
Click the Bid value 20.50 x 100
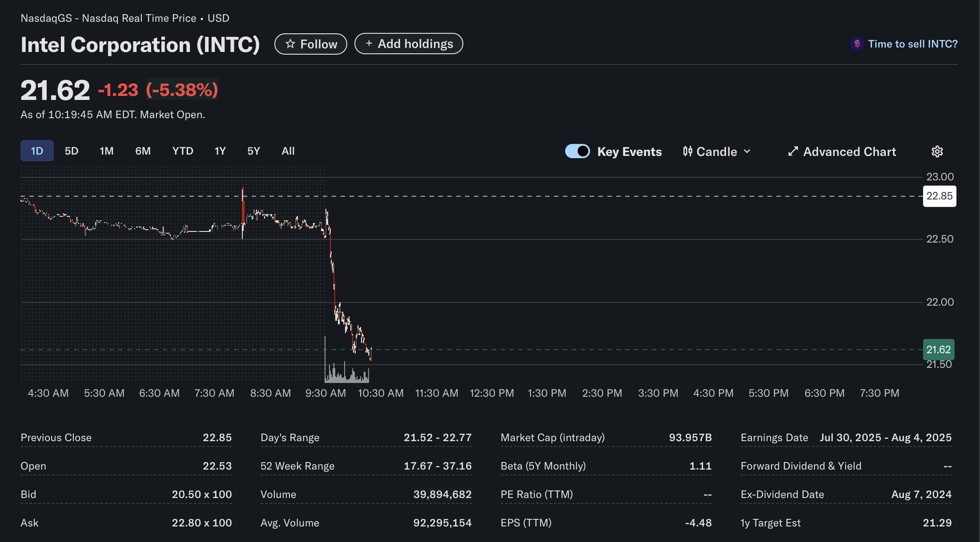point(202,494)
